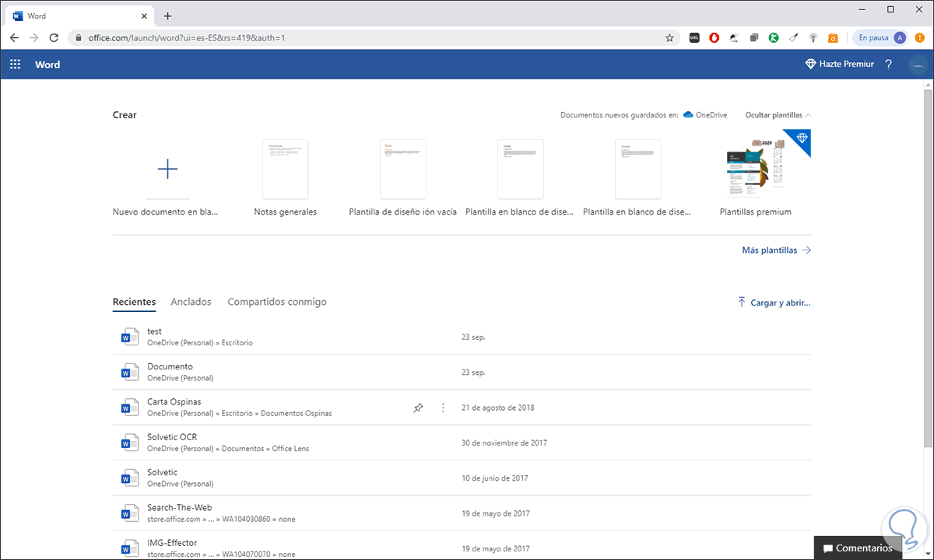Image resolution: width=934 pixels, height=560 pixels.
Task: Click the Word icon beside Search-The-Web
Action: [x=129, y=513]
